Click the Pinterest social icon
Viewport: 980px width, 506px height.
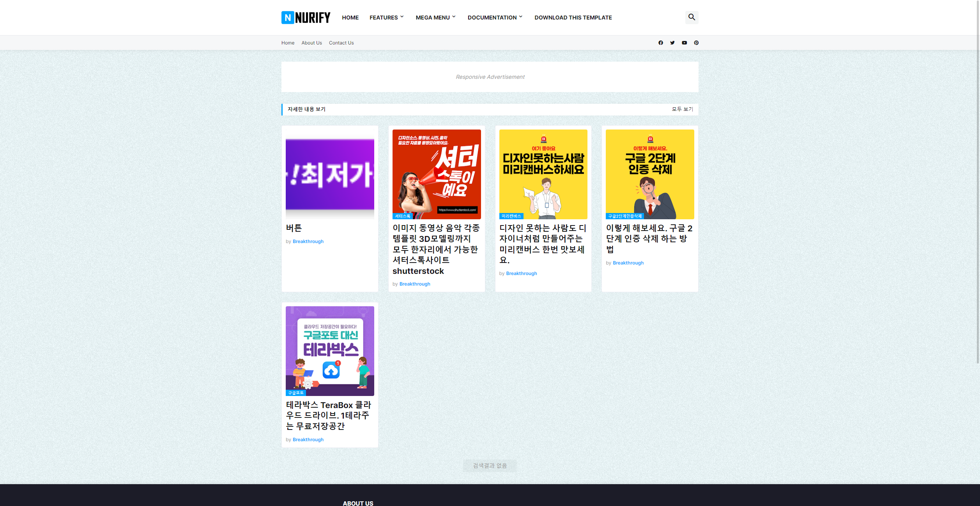click(696, 43)
